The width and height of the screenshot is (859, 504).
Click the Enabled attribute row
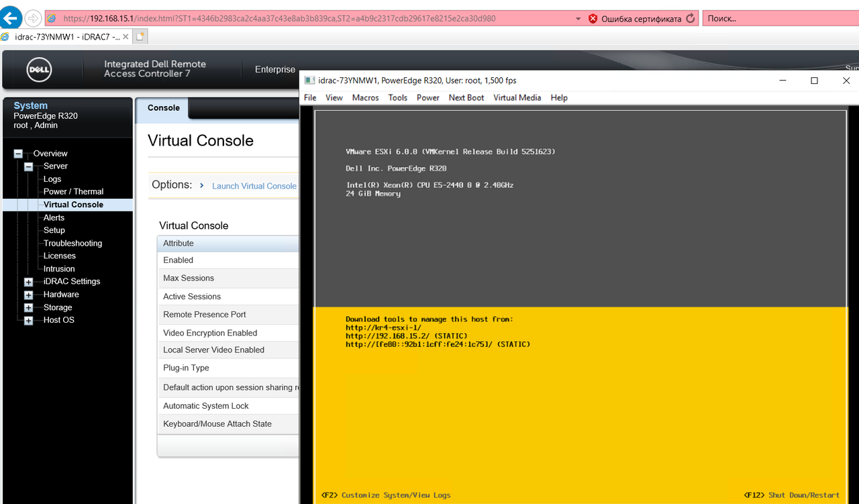click(228, 260)
